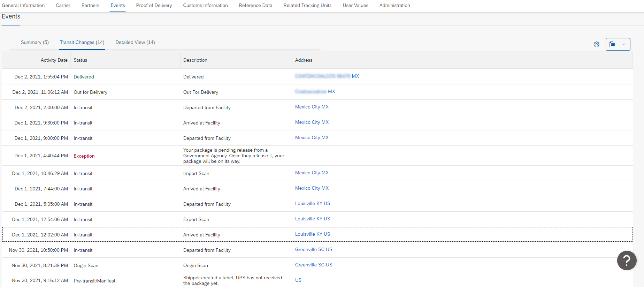The height and width of the screenshot is (287, 644).
Task: Open the Carrier section tab
Action: click(x=63, y=5)
